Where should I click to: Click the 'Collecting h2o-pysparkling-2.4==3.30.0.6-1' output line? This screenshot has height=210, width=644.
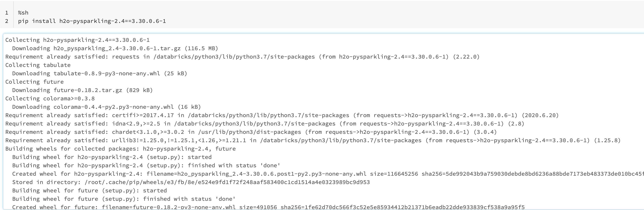point(77,40)
